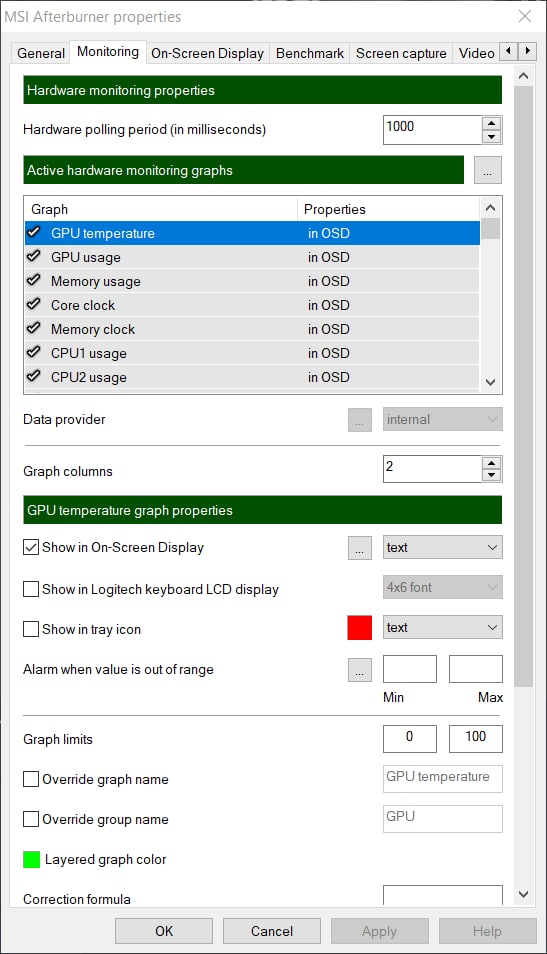The width and height of the screenshot is (547, 954).
Task: Open the active monitoring graphs options button
Action: coord(487,170)
